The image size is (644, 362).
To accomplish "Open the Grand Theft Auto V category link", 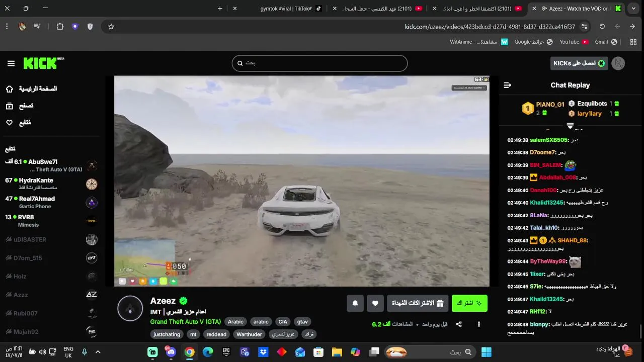I will pyautogui.click(x=186, y=322).
